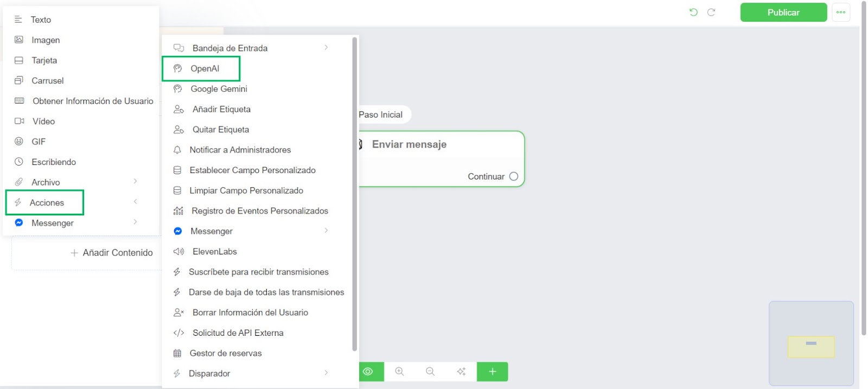This screenshot has width=868, height=389.
Task: Click the Vídeo camera icon
Action: point(19,121)
